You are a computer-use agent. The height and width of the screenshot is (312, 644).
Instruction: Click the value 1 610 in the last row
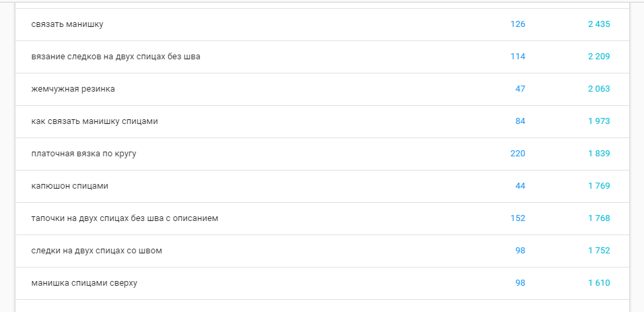point(598,283)
